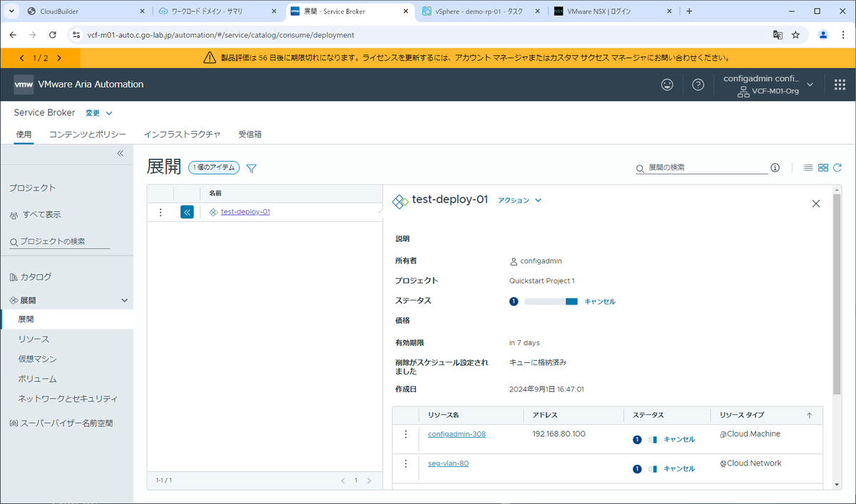Open Chrome three-dot menu
856x504 pixels.
pos(843,34)
